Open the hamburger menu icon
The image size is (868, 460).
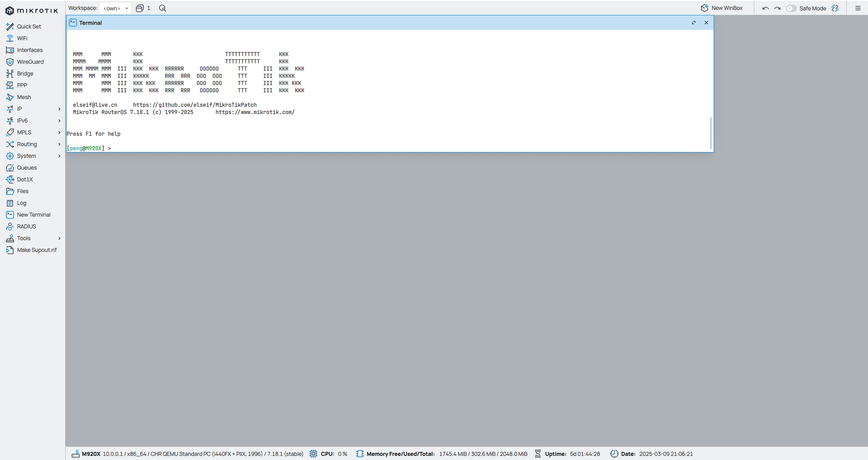click(x=858, y=8)
